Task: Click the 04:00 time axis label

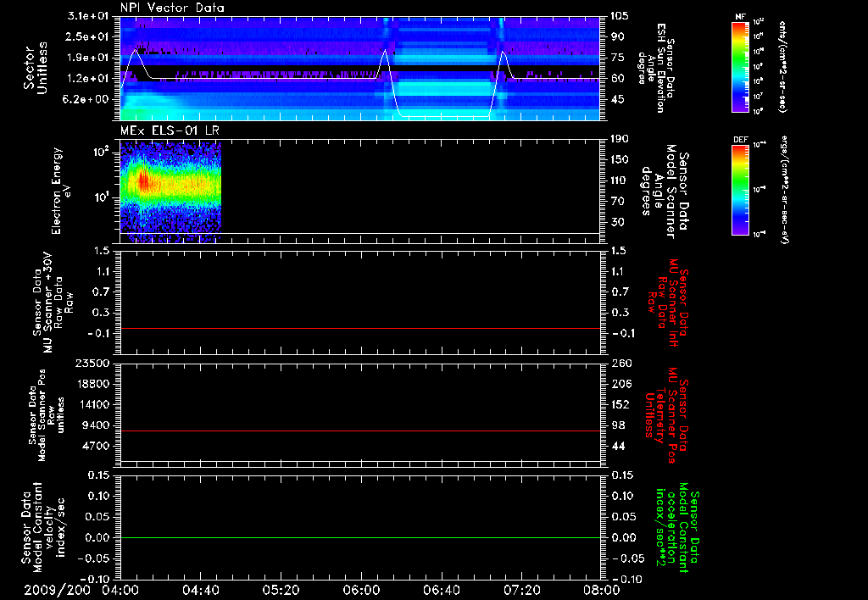Action: [120, 590]
